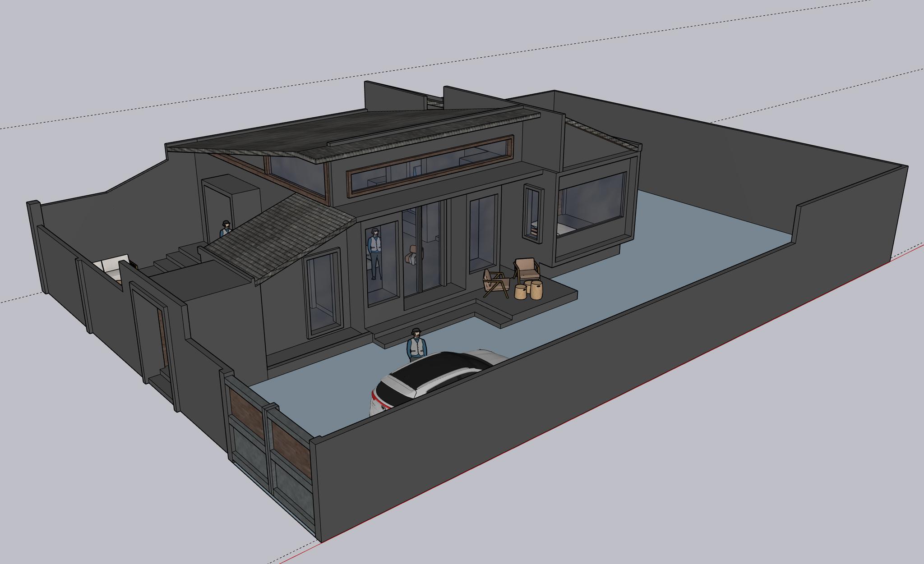Select the man standing beside the car

[x=417, y=346]
